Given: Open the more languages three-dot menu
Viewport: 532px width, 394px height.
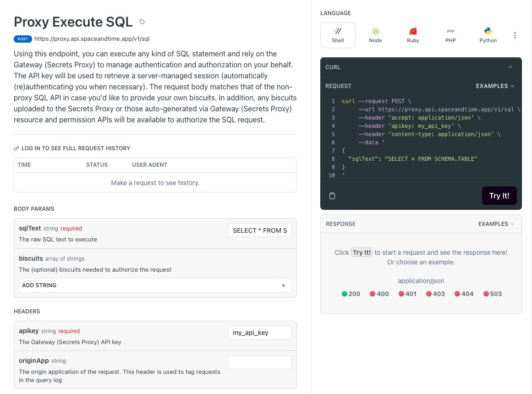Looking at the screenshot, I should [x=515, y=35].
